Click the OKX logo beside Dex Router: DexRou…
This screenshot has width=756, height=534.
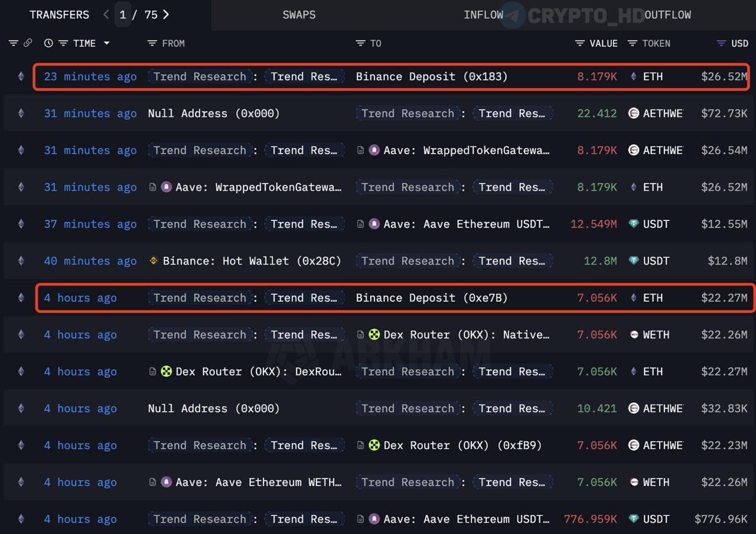(167, 372)
